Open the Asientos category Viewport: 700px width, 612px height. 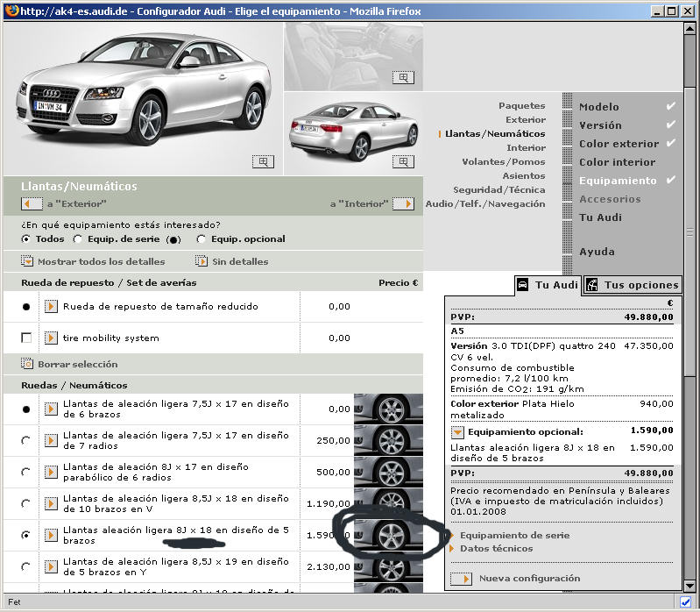524,175
